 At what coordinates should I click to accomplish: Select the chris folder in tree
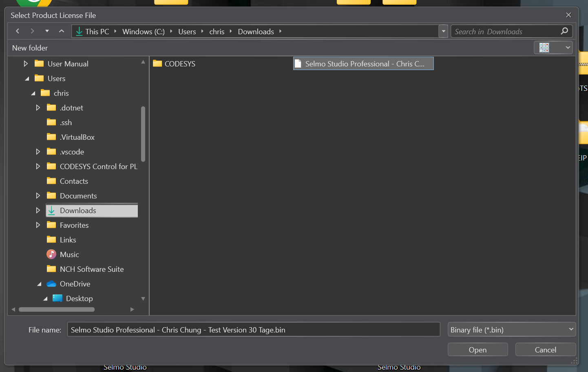pos(61,93)
